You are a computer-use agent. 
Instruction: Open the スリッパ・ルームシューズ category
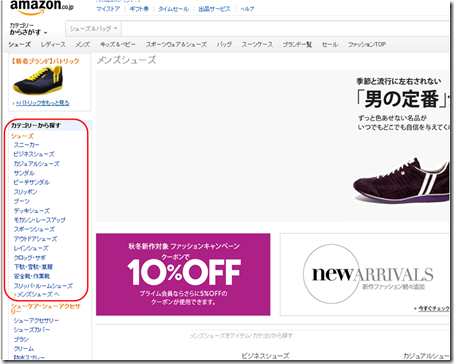[43, 286]
